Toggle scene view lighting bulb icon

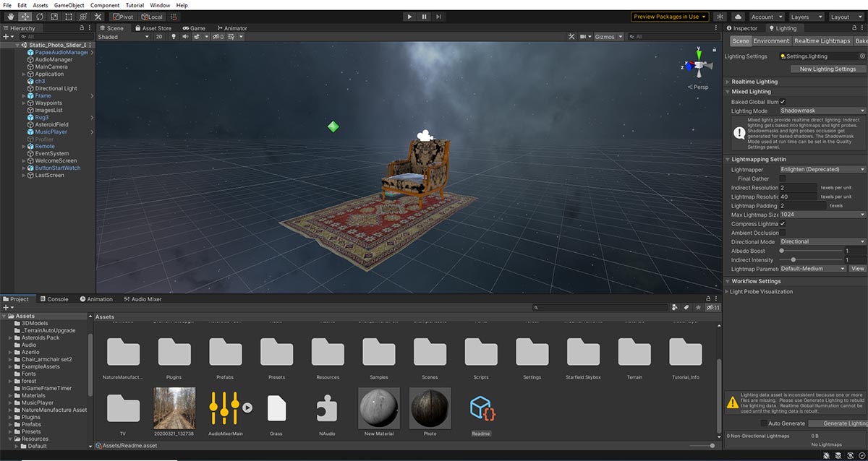(174, 37)
